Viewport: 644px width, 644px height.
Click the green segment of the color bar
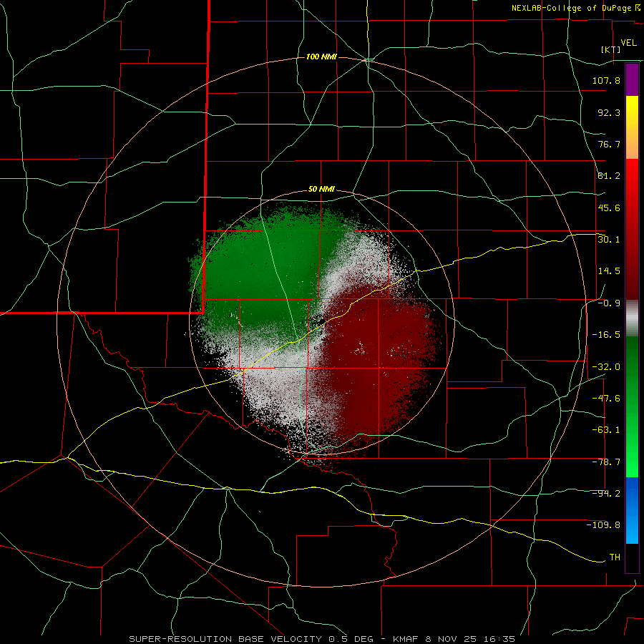pyautogui.click(x=632, y=406)
